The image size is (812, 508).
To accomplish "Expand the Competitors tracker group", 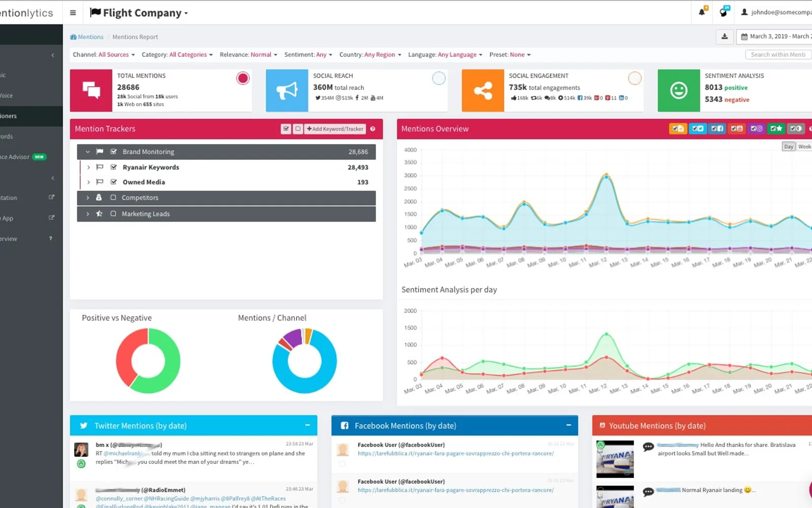I will tap(88, 198).
